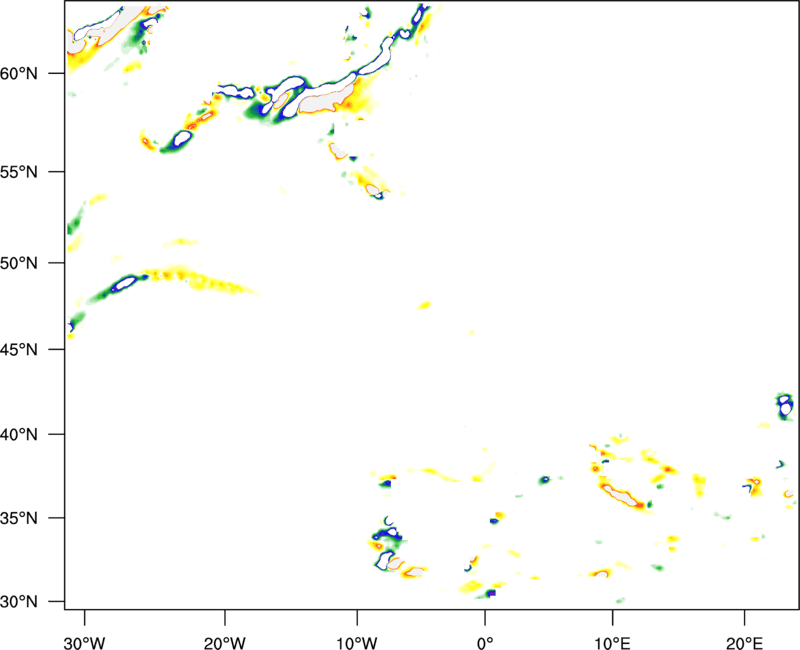This screenshot has width=800, height=650.
Task: Click the 45°N latitude label
Action: click(19, 350)
